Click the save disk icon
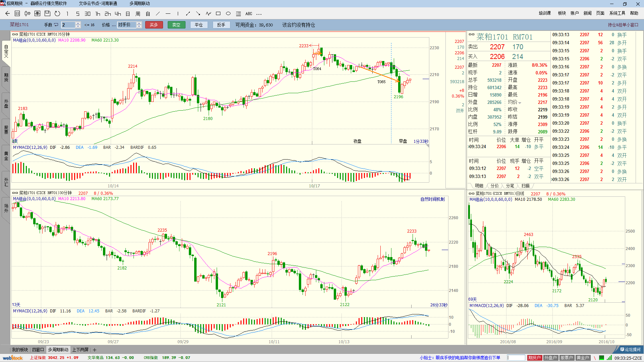Image resolution: width=644 pixels, height=362 pixels. click(47, 14)
